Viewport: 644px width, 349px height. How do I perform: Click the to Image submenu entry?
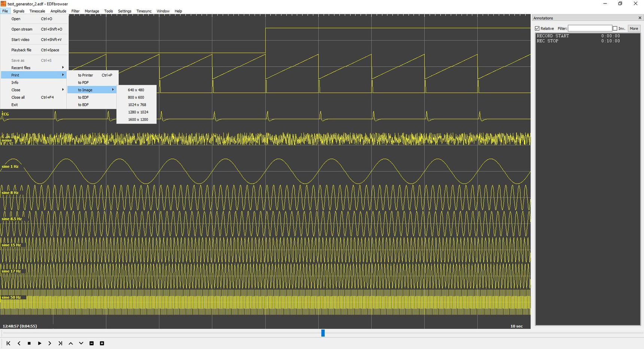click(92, 90)
